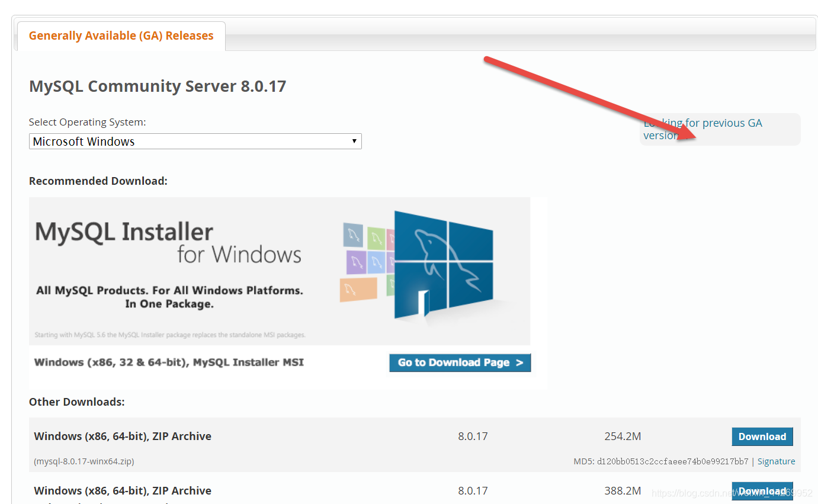Click the Select Operating System: label
This screenshot has width=818, height=504.
[x=88, y=122]
